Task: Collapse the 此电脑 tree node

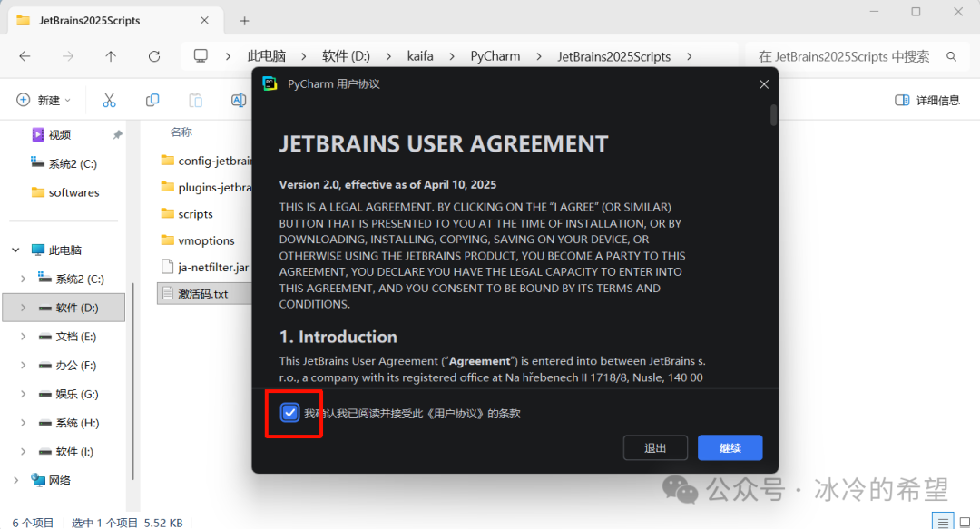Action: coord(15,250)
